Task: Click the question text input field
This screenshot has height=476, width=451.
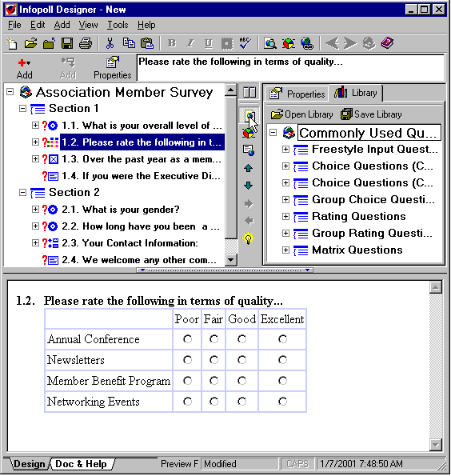Action: (x=291, y=68)
